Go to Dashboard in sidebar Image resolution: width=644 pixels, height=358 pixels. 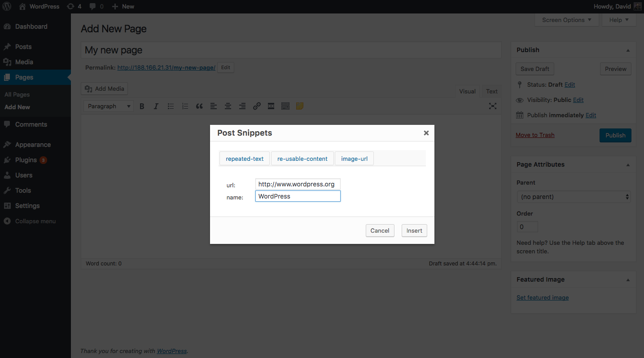pyautogui.click(x=35, y=27)
